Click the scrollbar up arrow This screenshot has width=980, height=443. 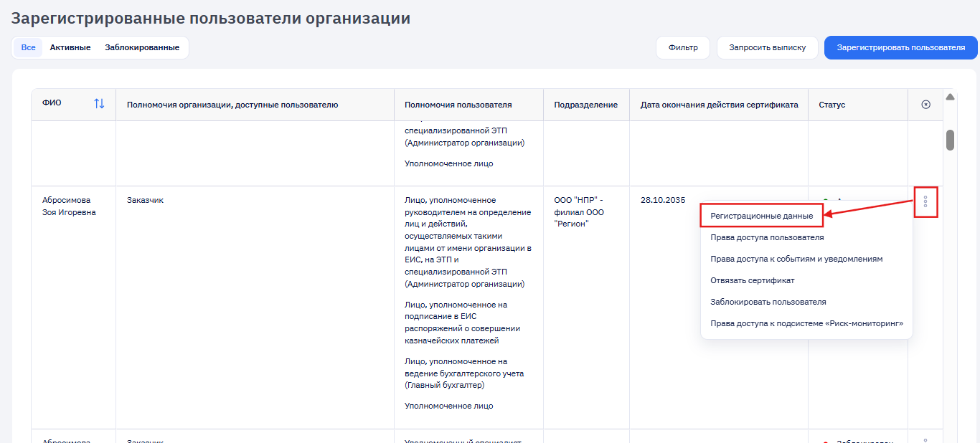pos(950,97)
